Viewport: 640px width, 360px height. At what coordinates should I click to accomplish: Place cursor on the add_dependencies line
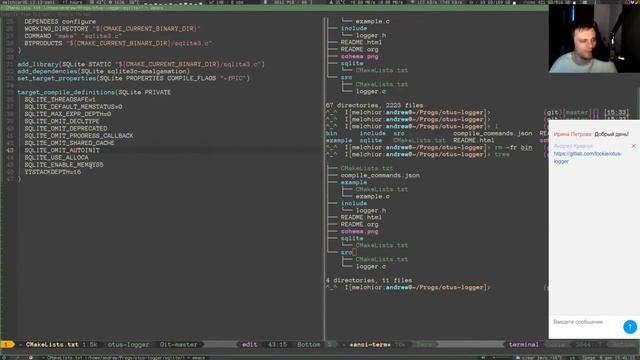tap(103, 71)
